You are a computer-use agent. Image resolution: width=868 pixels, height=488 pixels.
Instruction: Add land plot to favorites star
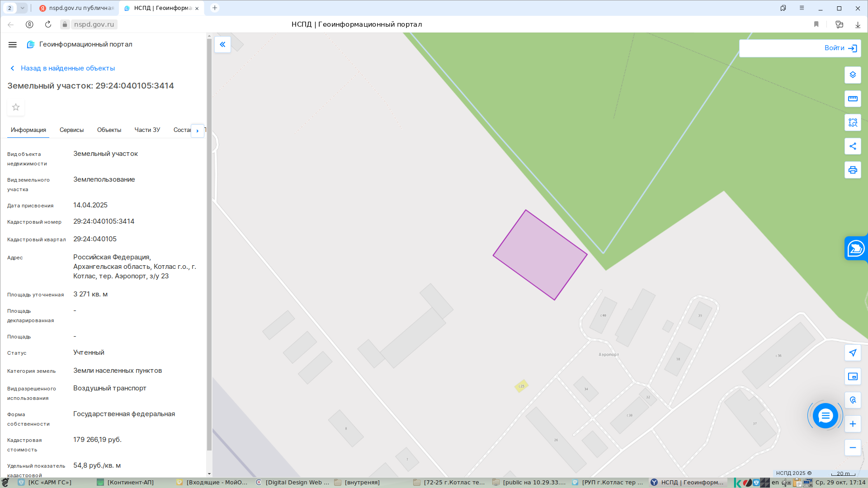tap(16, 107)
